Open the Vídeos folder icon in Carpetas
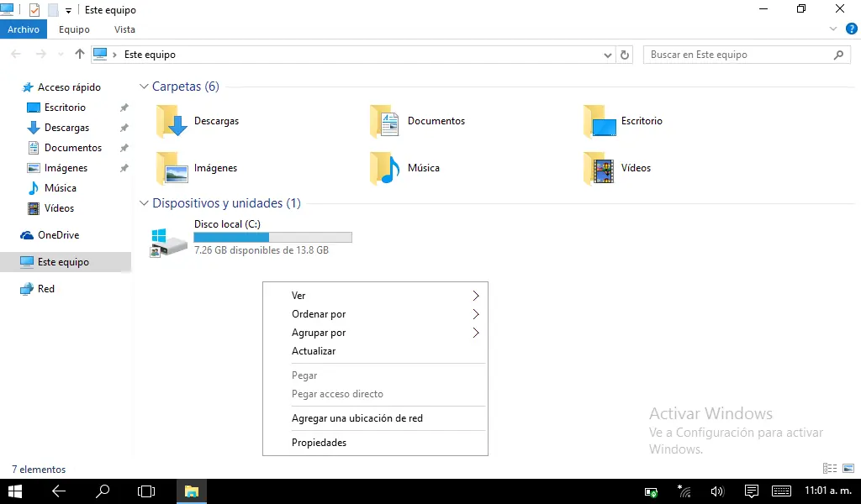Image resolution: width=861 pixels, height=504 pixels. 599,168
